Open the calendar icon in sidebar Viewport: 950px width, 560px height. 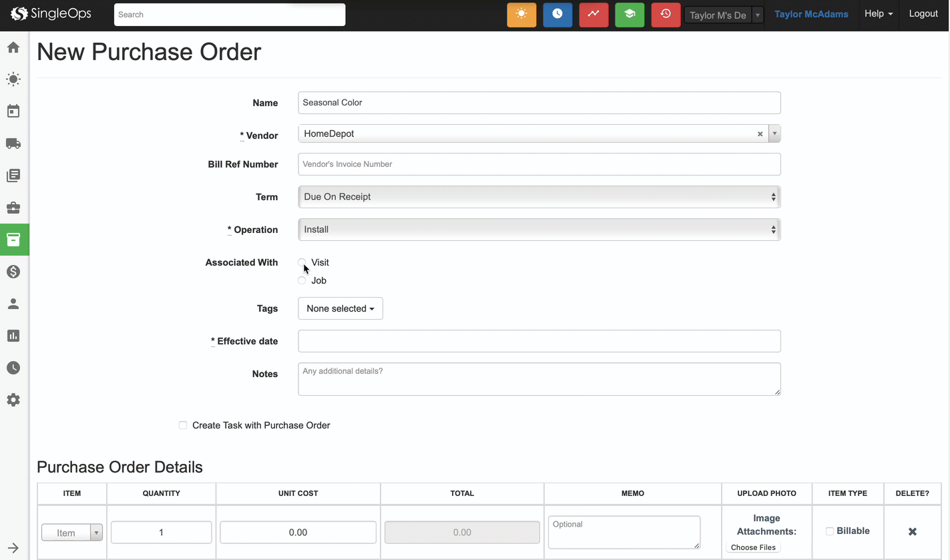13,111
